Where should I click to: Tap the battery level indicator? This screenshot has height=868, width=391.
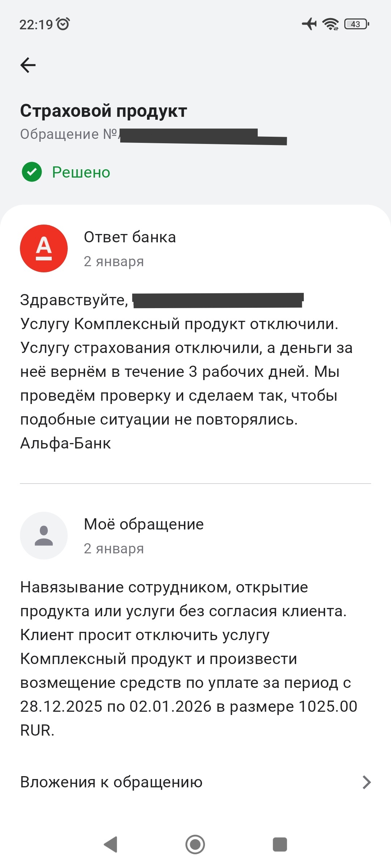click(x=356, y=24)
